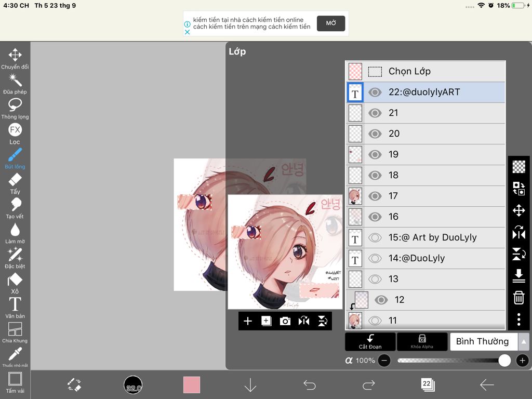This screenshot has width=532, height=399.
Task: Open the Tấm vải canvas tool
Action: [15, 382]
